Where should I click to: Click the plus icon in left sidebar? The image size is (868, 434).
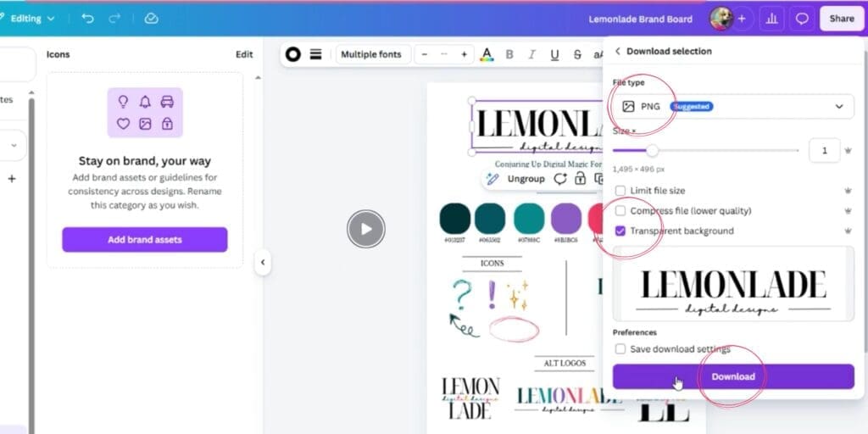pos(12,179)
